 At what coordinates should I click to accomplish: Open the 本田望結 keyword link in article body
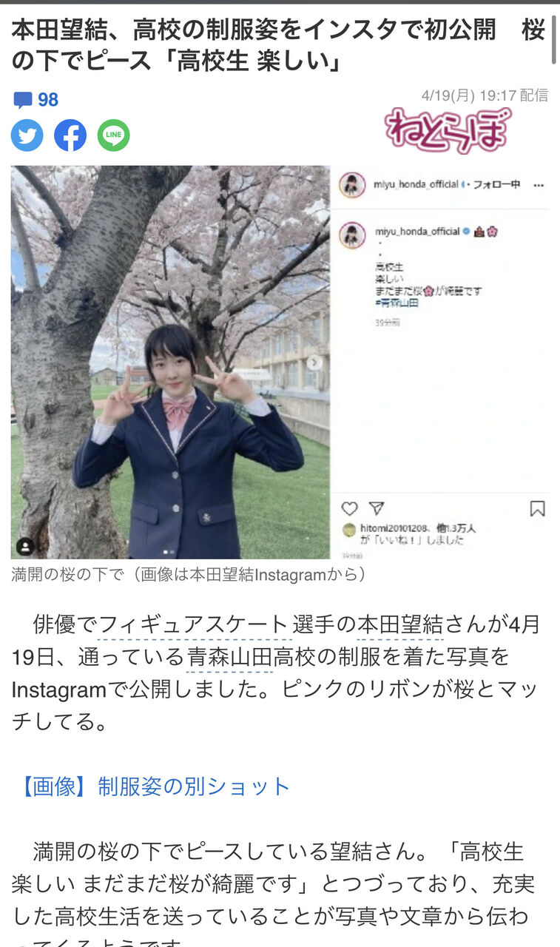coord(400,624)
